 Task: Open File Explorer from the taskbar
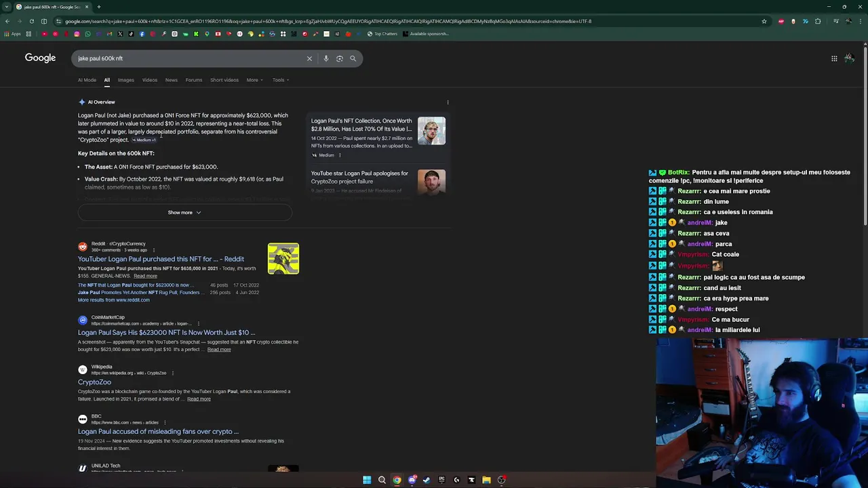tap(486, 480)
